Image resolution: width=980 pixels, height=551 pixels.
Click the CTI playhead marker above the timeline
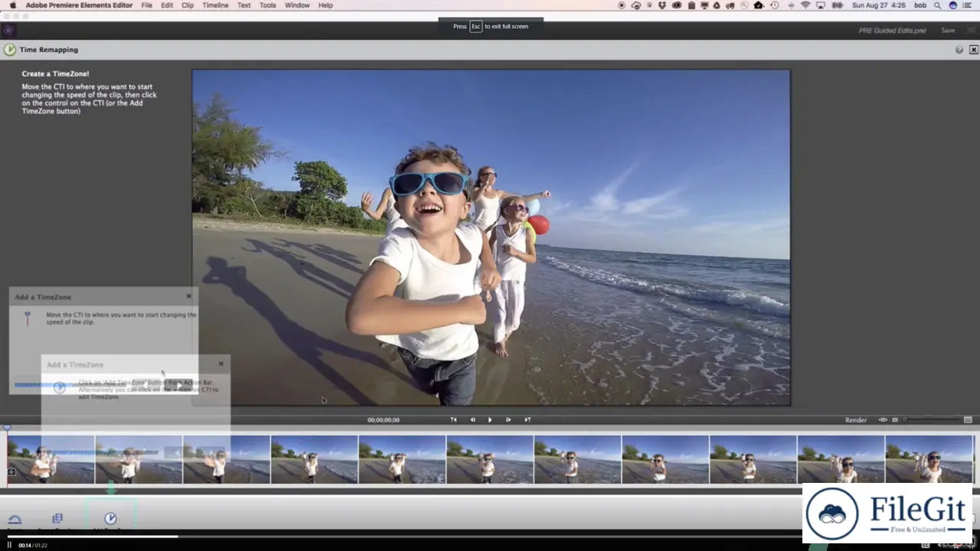point(8,428)
